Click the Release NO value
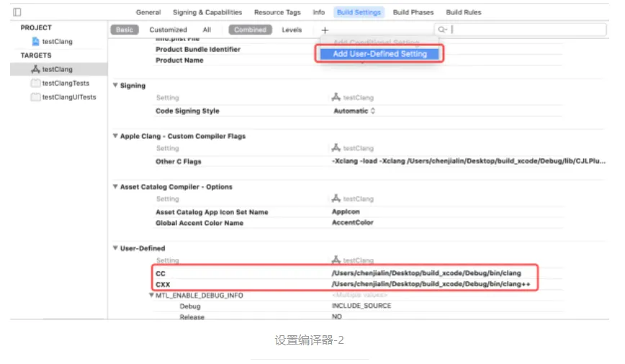Viewport: 625px width, 364px height. coord(337,317)
